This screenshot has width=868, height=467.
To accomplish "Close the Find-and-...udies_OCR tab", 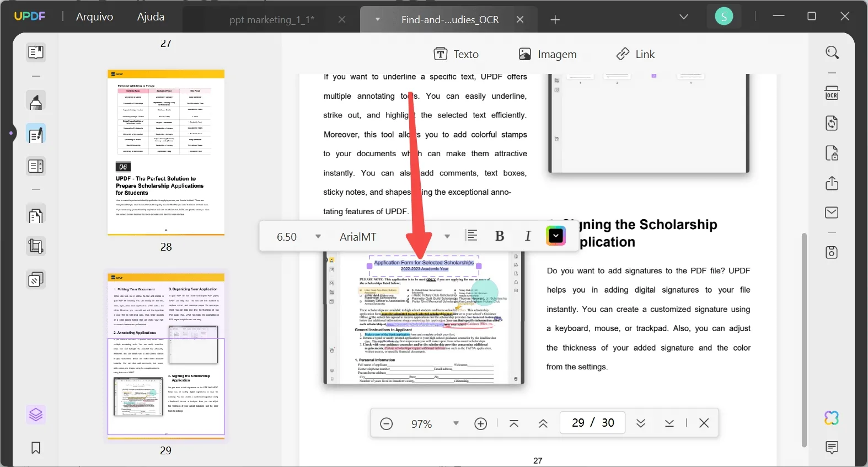I will point(520,19).
